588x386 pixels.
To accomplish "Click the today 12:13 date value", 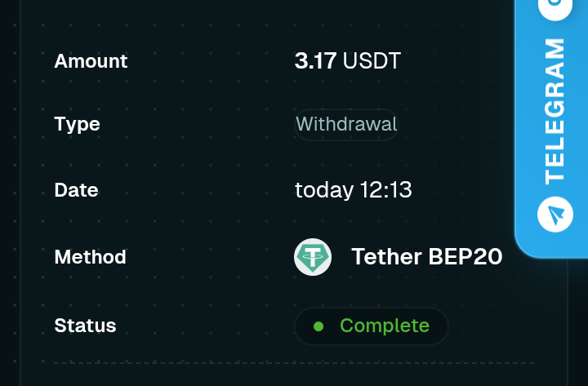I will pyautogui.click(x=354, y=190).
